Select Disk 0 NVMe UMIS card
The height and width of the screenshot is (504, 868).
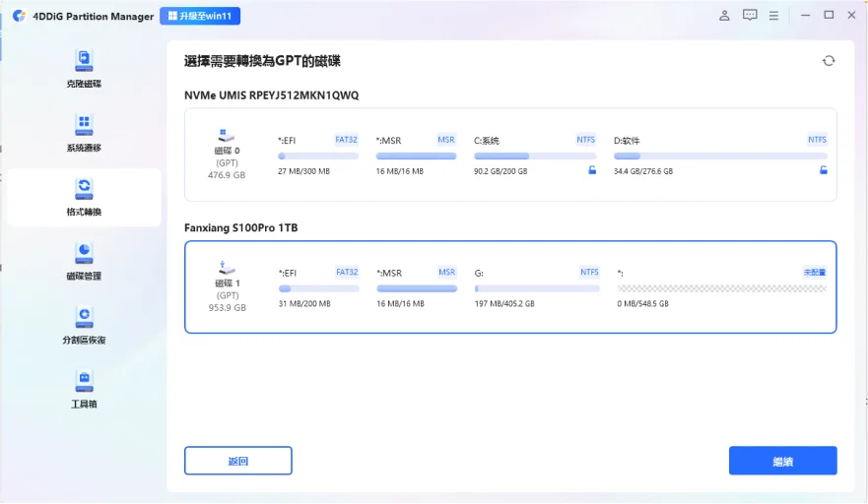[x=510, y=155]
